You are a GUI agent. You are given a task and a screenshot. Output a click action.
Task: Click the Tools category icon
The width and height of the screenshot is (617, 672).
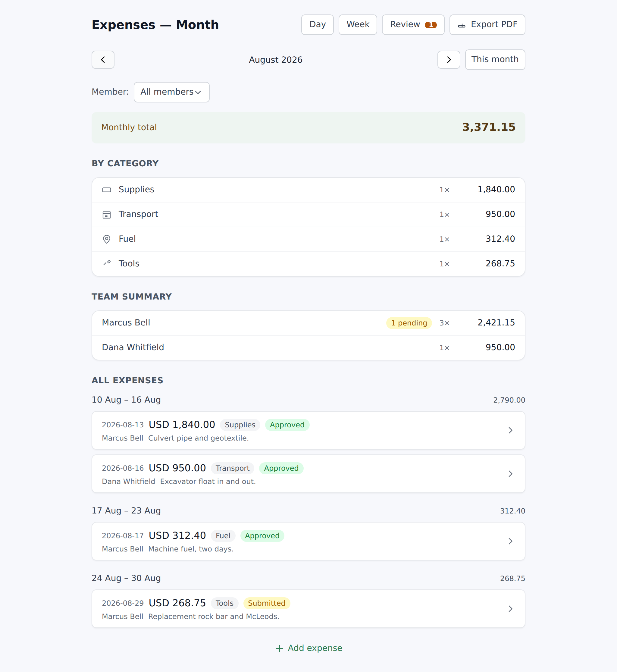[x=107, y=263]
